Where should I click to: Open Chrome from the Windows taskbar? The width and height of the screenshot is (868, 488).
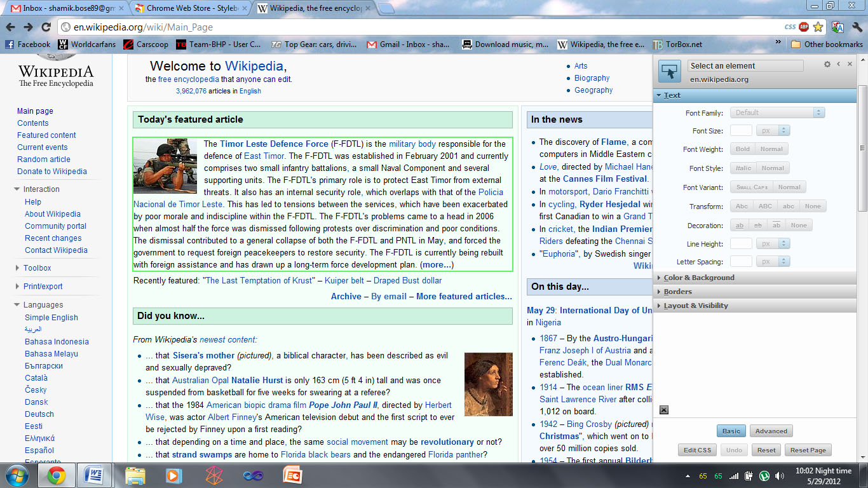pyautogui.click(x=56, y=475)
